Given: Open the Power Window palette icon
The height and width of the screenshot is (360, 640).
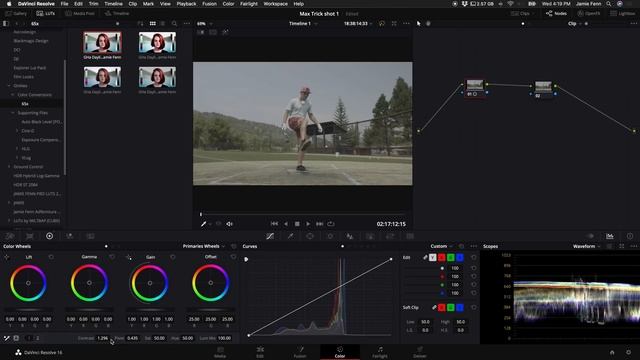Looking at the screenshot, I should (310, 236).
